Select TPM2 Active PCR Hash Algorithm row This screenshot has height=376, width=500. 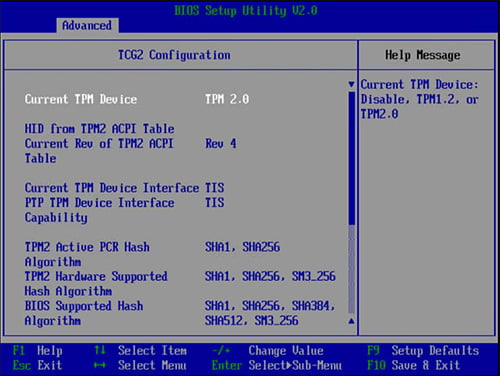coord(152,254)
